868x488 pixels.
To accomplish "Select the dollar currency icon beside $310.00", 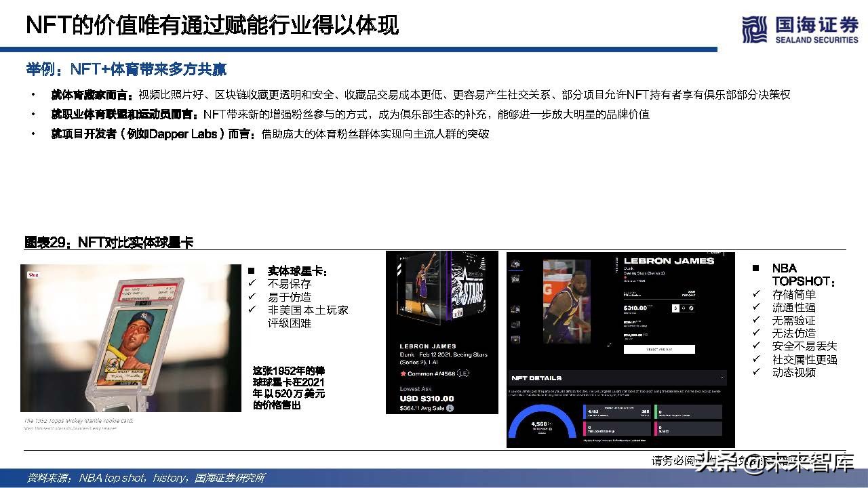I will (675, 308).
